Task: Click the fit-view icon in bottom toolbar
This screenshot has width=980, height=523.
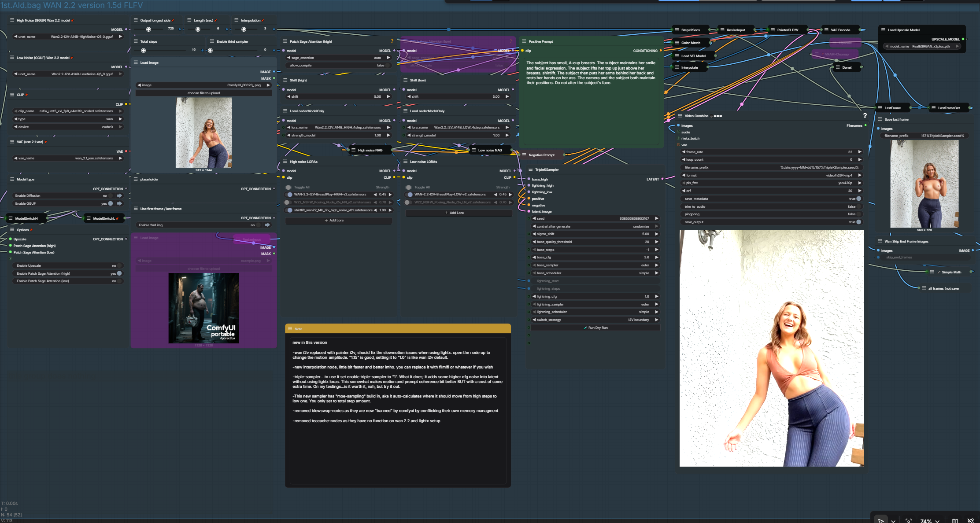Action: (908, 521)
